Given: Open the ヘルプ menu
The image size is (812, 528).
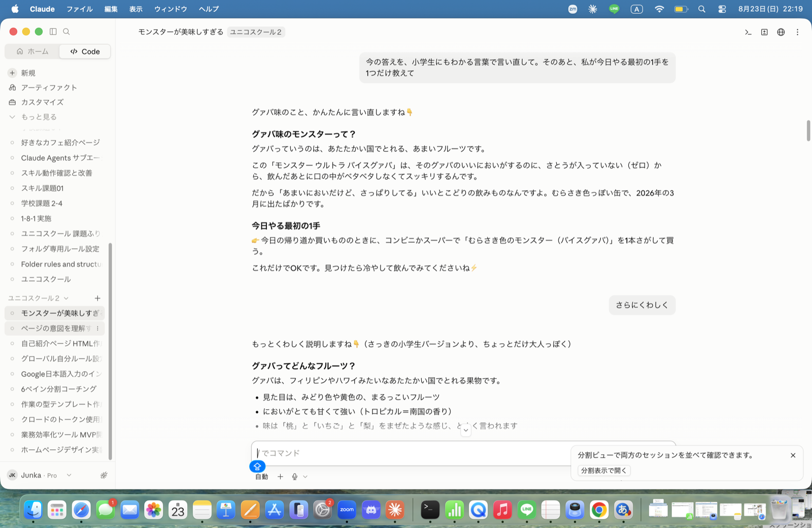Looking at the screenshot, I should point(209,9).
